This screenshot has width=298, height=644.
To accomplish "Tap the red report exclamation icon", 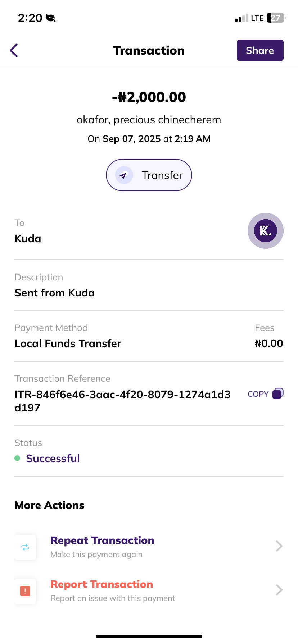I will point(25,591).
